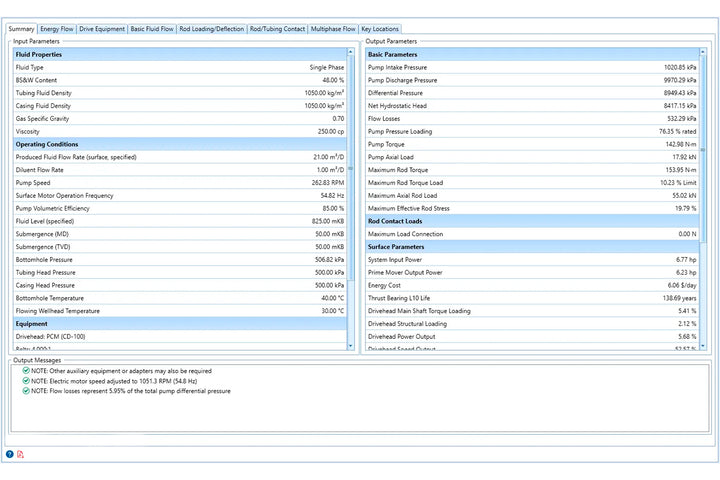Click the Differential Pressure value 8949.43 kPa

(x=680, y=93)
